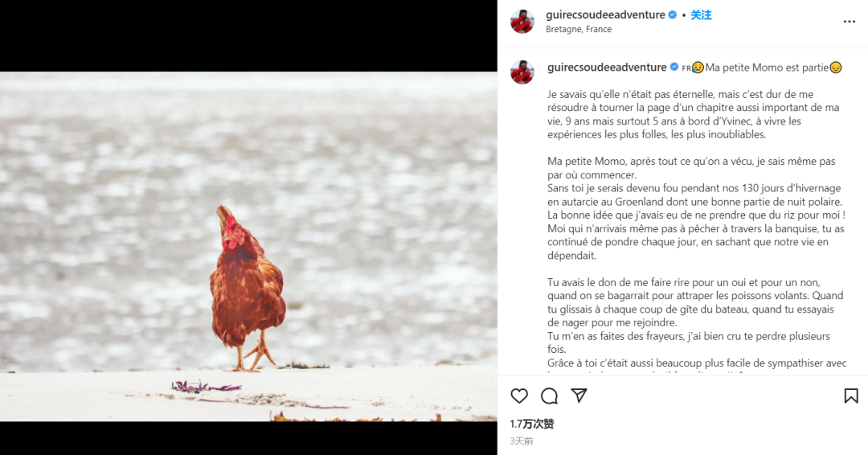Open the three-dot more options menu
The height and width of the screenshot is (455, 868).
(x=850, y=22)
